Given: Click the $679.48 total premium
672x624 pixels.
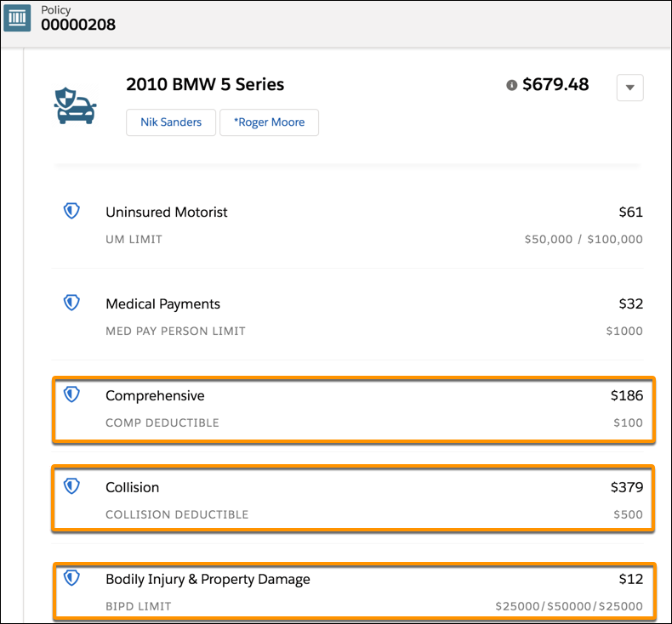Looking at the screenshot, I should tap(555, 84).
